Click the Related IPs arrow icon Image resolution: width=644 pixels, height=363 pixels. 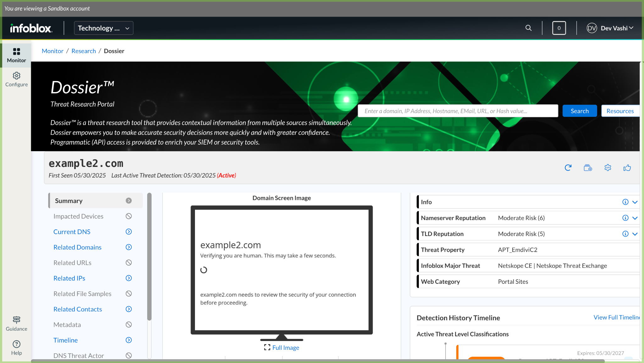129,278
